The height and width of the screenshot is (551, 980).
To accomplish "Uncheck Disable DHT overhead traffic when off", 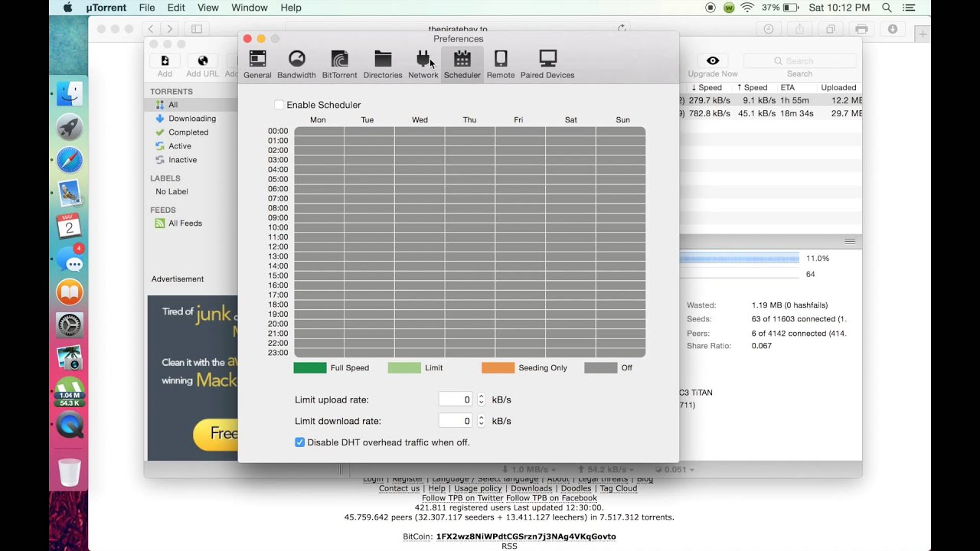I will click(299, 442).
